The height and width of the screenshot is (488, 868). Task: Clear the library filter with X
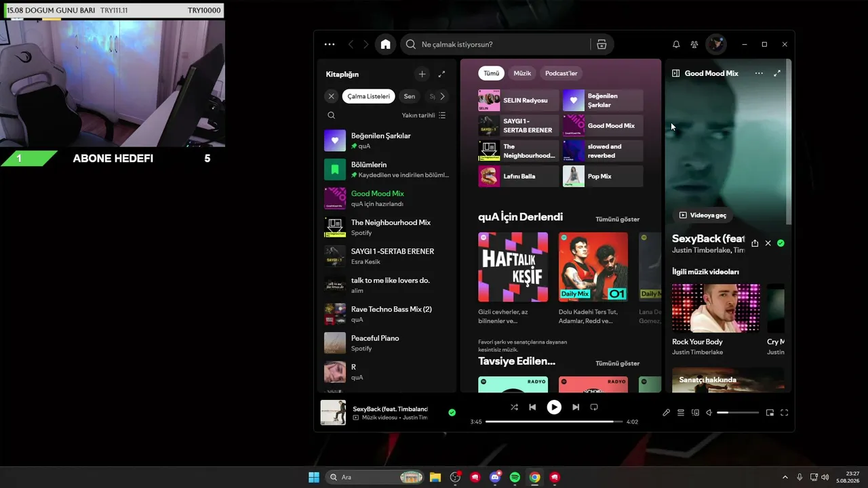pos(331,96)
